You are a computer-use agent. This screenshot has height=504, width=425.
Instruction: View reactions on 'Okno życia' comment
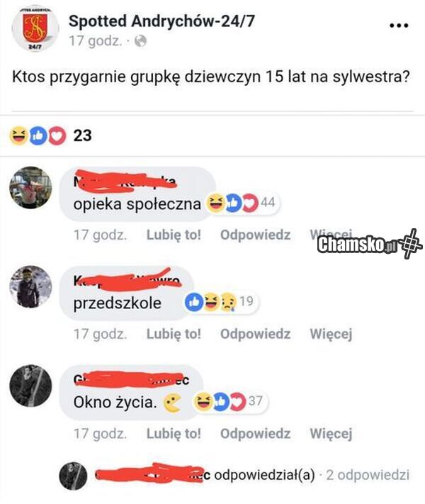229,401
